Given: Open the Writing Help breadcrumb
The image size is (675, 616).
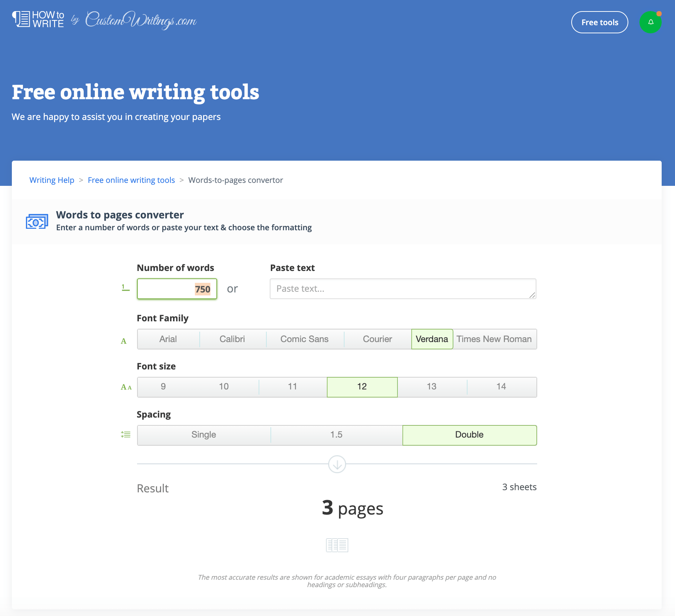Looking at the screenshot, I should pyautogui.click(x=51, y=180).
